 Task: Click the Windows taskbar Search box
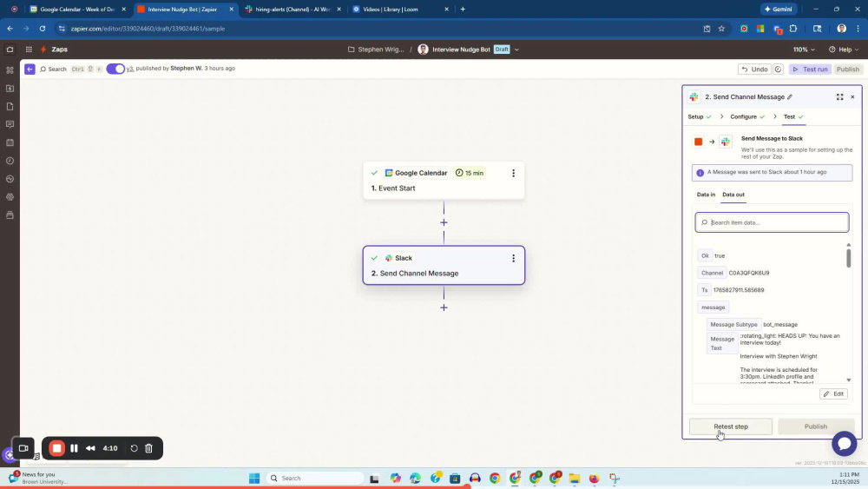(316, 478)
